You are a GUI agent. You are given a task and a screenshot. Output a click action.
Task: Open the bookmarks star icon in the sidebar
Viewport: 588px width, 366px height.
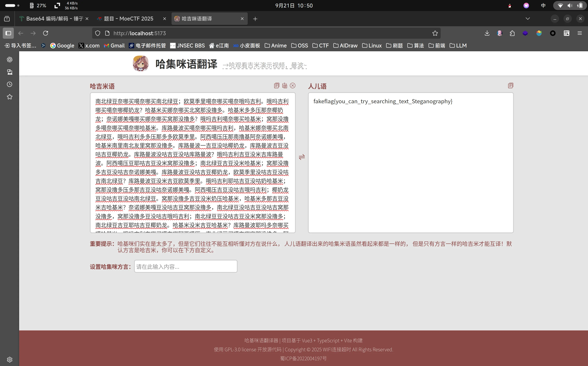click(10, 97)
